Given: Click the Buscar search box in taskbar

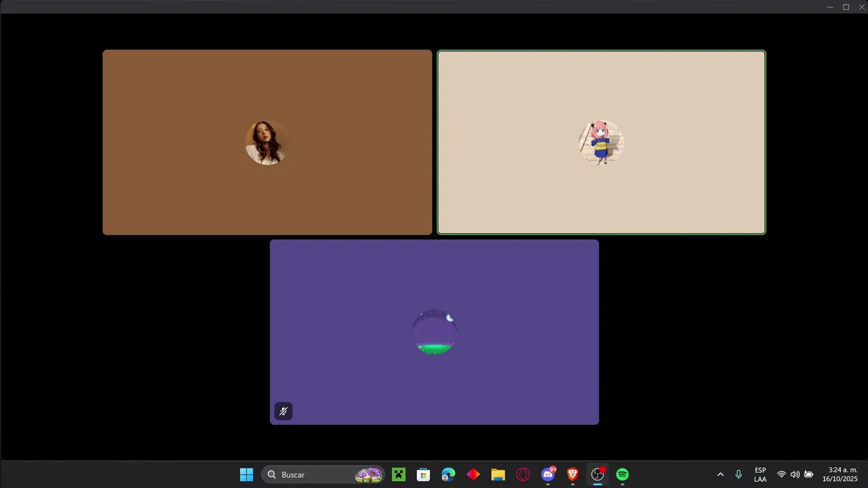Looking at the screenshot, I should pyautogui.click(x=323, y=474).
